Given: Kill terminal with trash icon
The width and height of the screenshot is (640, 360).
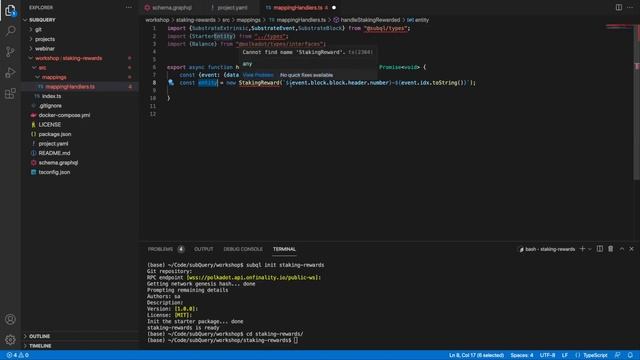Looking at the screenshot, I should coord(611,249).
